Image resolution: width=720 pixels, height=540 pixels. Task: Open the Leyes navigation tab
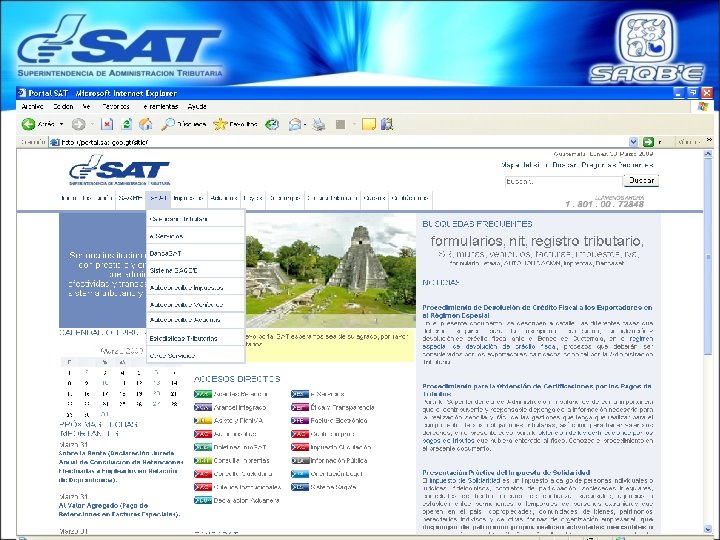pyautogui.click(x=253, y=198)
